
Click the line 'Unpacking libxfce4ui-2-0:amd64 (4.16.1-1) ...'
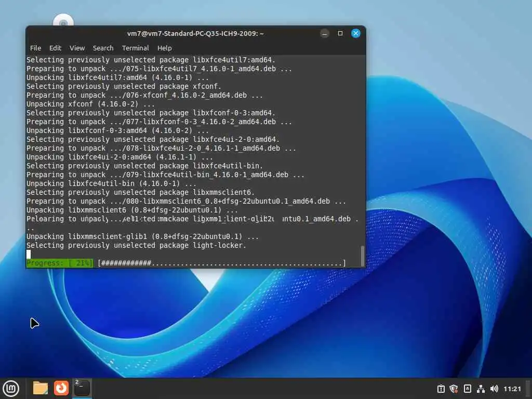(x=120, y=157)
